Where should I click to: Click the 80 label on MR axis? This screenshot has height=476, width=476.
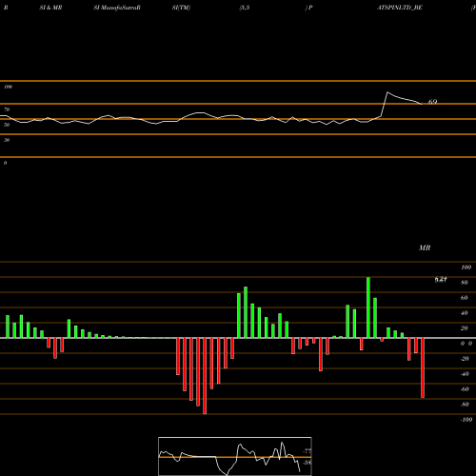click(x=465, y=283)
